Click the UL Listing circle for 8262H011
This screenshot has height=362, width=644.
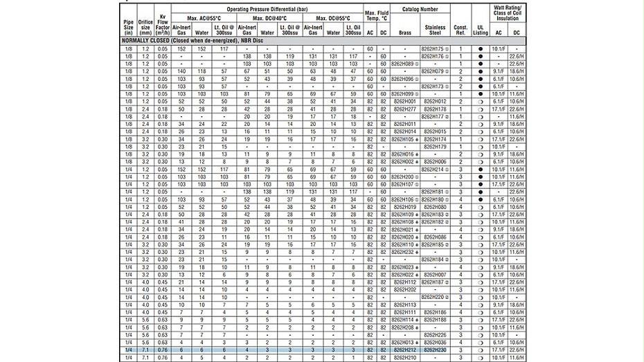point(479,124)
